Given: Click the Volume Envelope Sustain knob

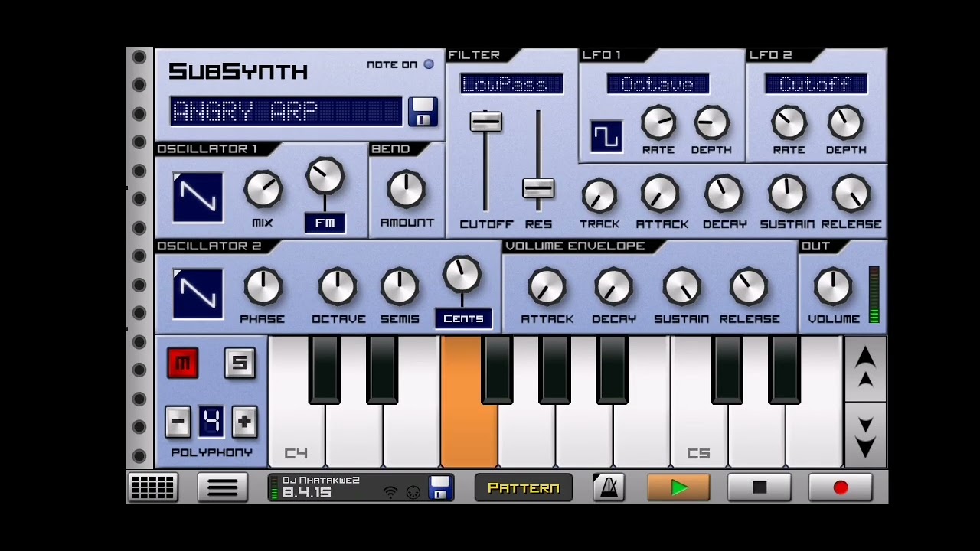Looking at the screenshot, I should (x=681, y=286).
